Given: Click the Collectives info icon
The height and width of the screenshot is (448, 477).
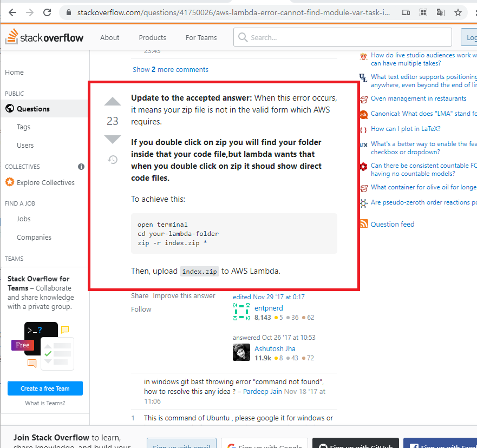Looking at the screenshot, I should (x=81, y=167).
